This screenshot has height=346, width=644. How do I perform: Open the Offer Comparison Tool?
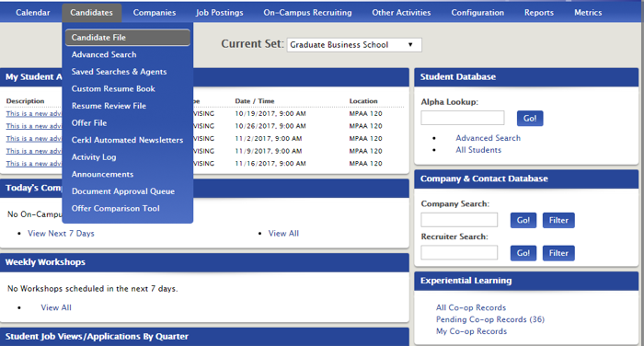pos(115,208)
